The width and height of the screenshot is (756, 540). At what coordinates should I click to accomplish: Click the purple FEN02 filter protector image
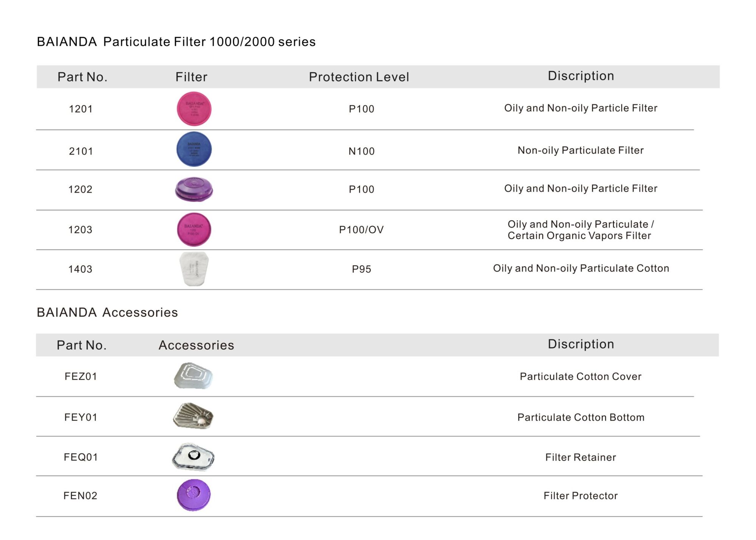[x=194, y=495]
